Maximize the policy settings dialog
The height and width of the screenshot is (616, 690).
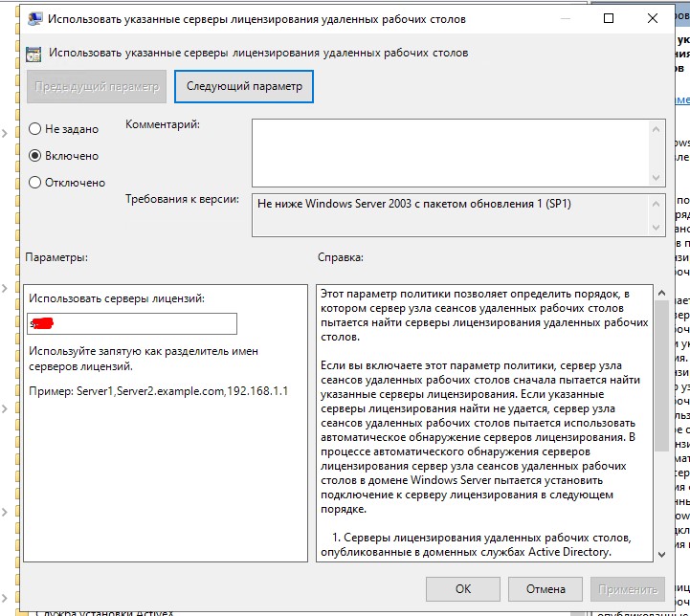click(608, 18)
